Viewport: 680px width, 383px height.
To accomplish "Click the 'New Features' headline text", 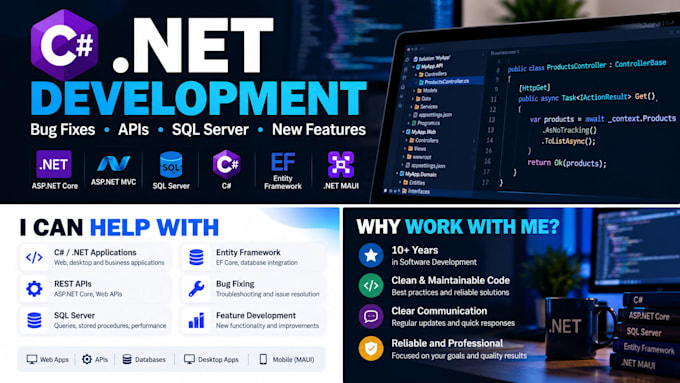I will [x=319, y=130].
